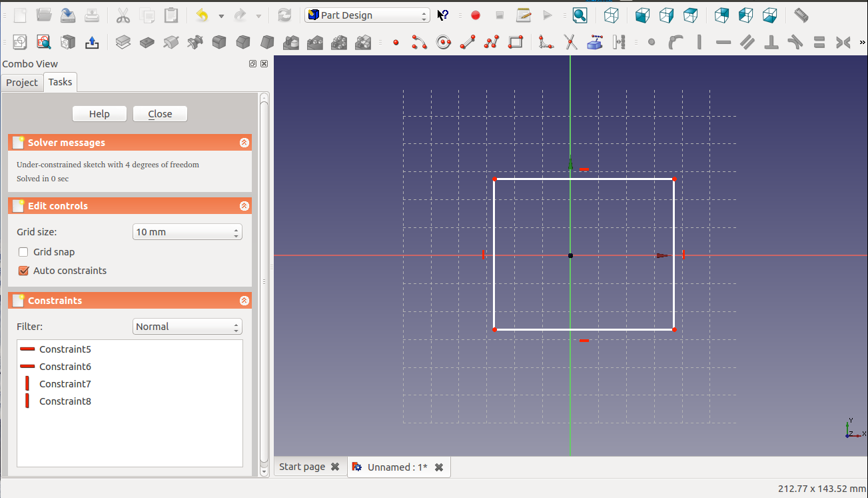This screenshot has width=868, height=498.
Task: Click the Help button
Action: 99,114
